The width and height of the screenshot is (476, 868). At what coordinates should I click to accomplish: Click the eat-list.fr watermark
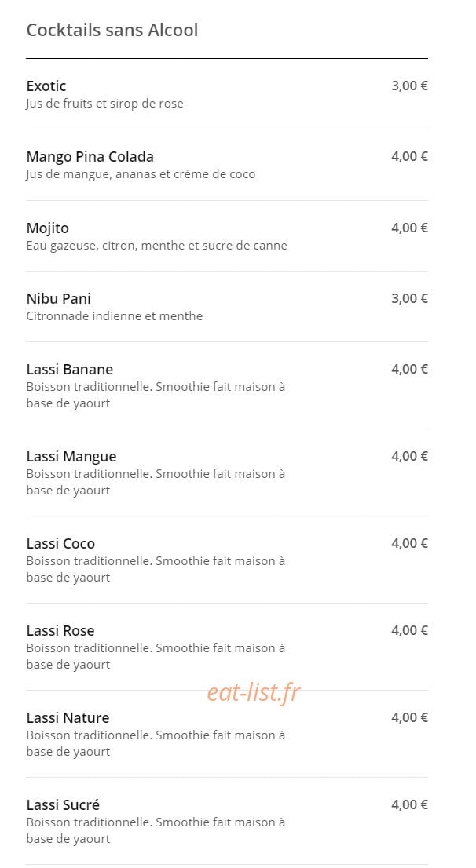tap(253, 692)
